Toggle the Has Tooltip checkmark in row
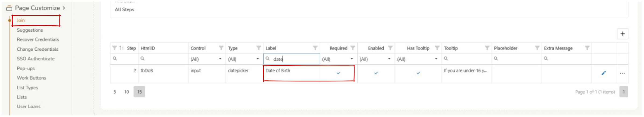644x117 pixels. [x=418, y=73]
